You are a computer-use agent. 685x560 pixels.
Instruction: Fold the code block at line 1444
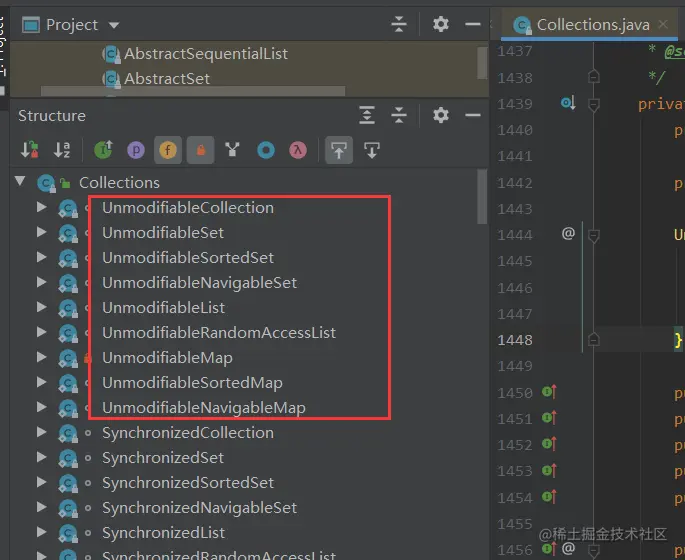click(x=593, y=236)
